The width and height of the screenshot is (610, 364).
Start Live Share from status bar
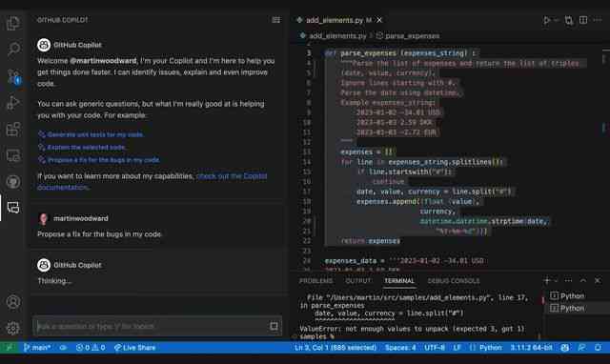pyautogui.click(x=134, y=347)
